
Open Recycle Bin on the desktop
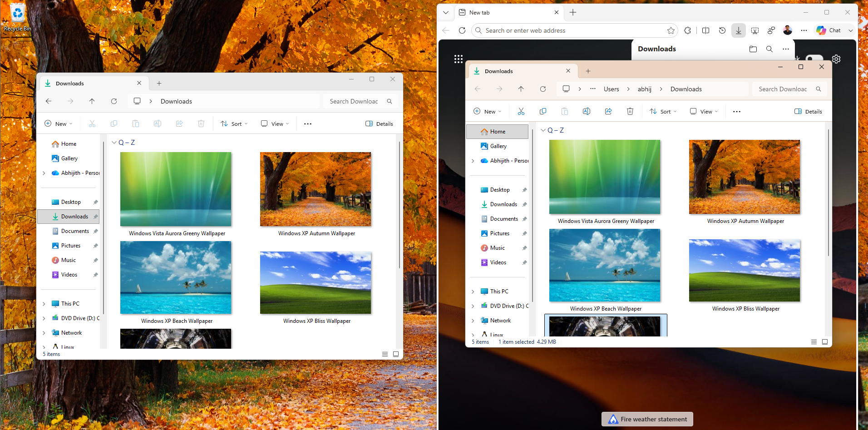(x=17, y=17)
